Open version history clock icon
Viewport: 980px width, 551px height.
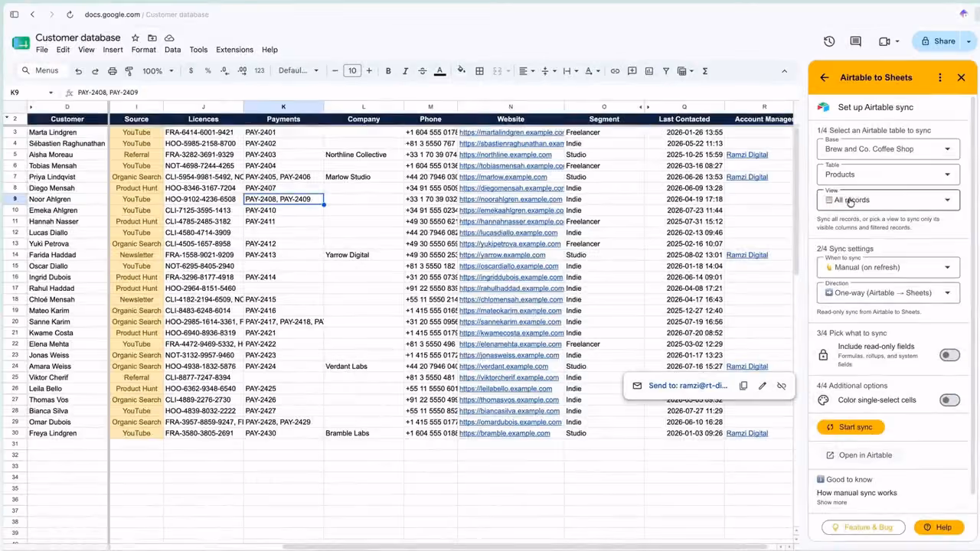(829, 41)
